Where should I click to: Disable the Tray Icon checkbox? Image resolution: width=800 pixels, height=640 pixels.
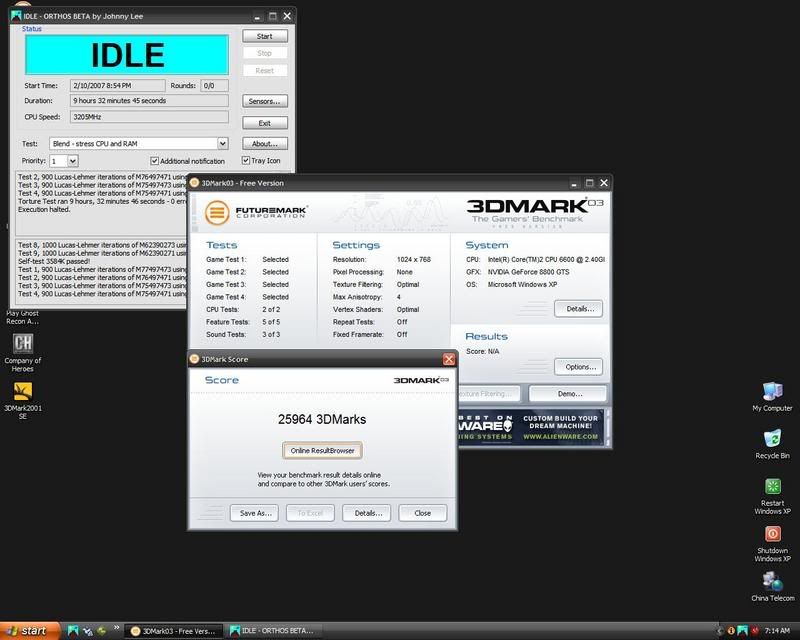point(243,161)
